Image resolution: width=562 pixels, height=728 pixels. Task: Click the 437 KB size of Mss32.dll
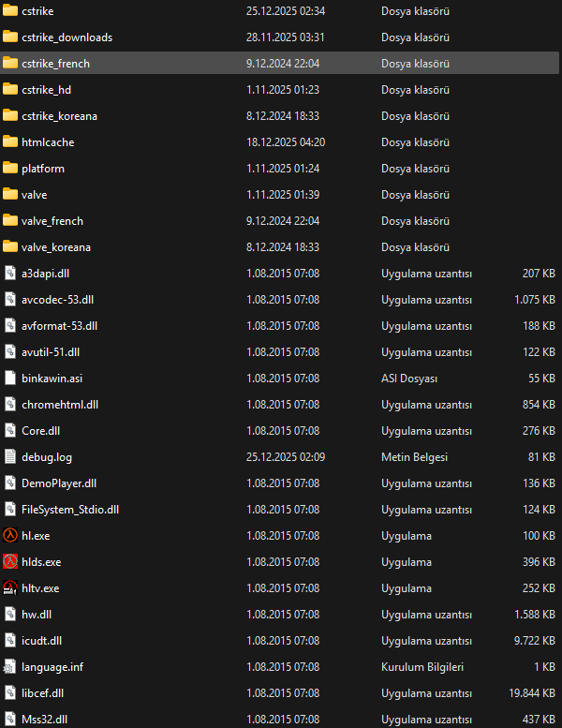[x=539, y=720]
